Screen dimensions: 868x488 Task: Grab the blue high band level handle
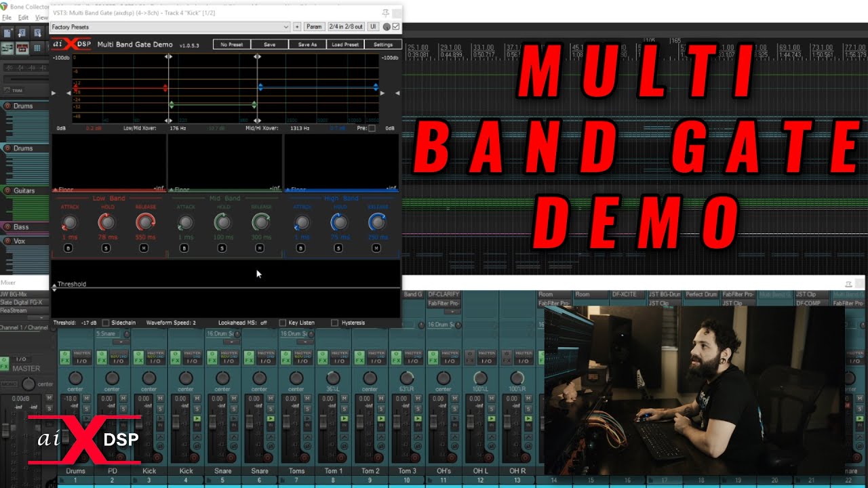260,87
